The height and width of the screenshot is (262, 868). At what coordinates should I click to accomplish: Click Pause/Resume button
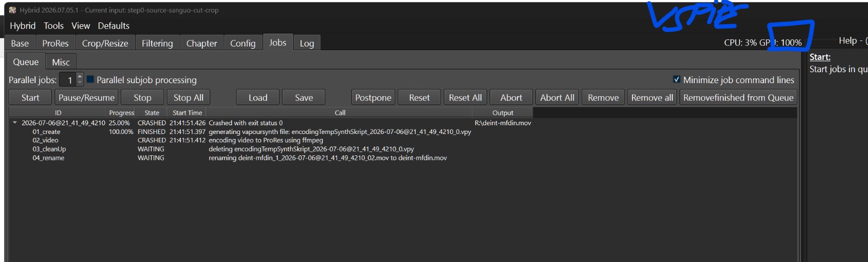[x=86, y=97]
